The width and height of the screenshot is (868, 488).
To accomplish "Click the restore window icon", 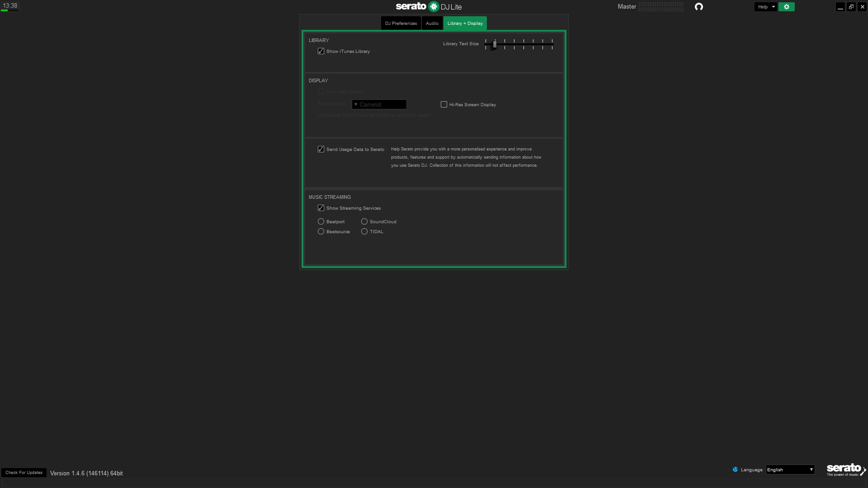I will pyautogui.click(x=851, y=7).
